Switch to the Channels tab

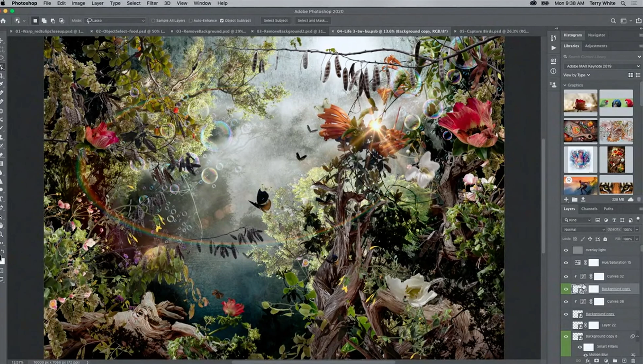(x=589, y=209)
